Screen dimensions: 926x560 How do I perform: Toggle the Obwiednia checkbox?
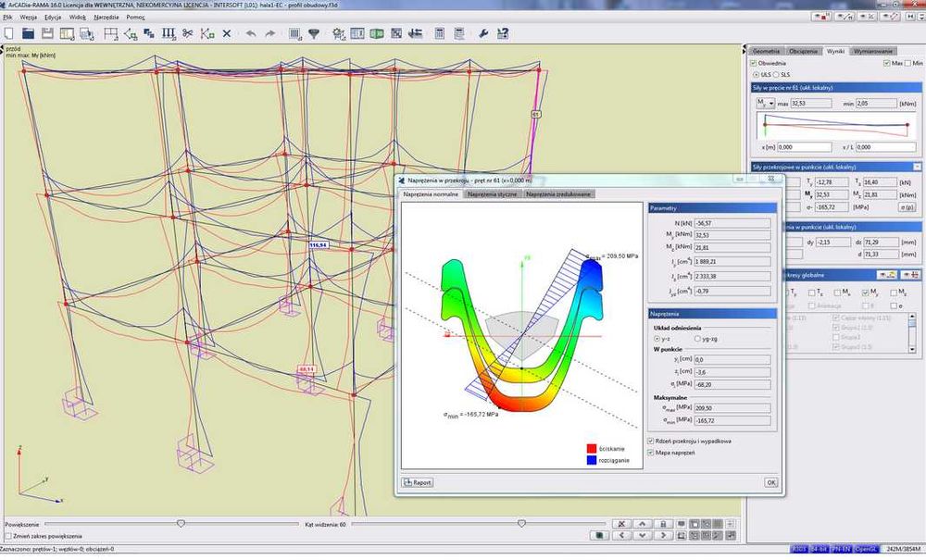(755, 63)
